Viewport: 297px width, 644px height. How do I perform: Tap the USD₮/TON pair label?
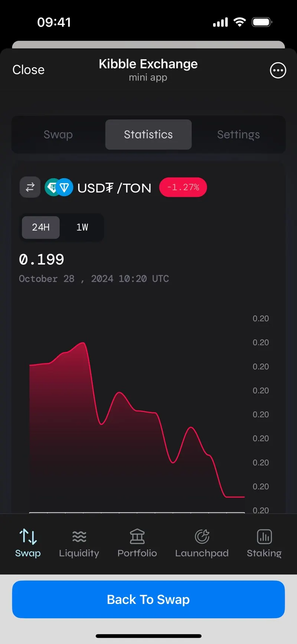pos(114,188)
